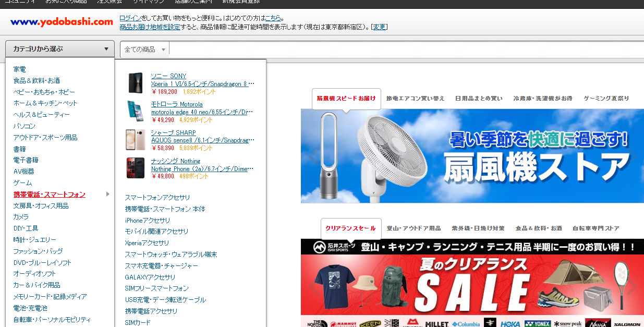
Task: Select the AV機器 category
Action: click(x=24, y=172)
